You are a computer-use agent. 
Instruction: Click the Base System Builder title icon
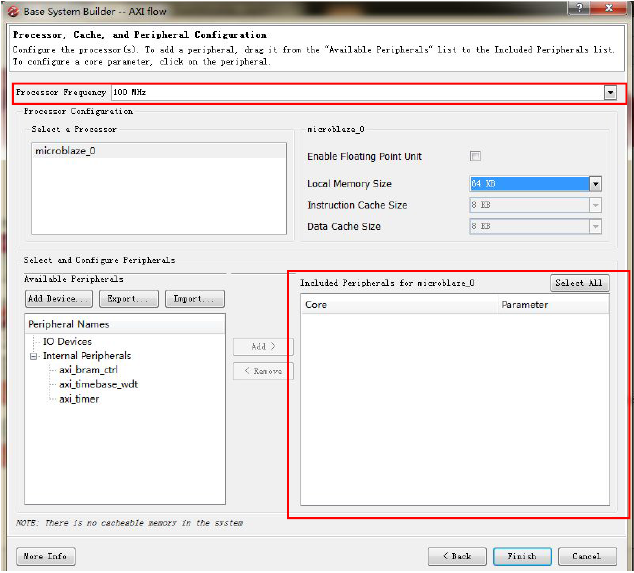pos(13,9)
